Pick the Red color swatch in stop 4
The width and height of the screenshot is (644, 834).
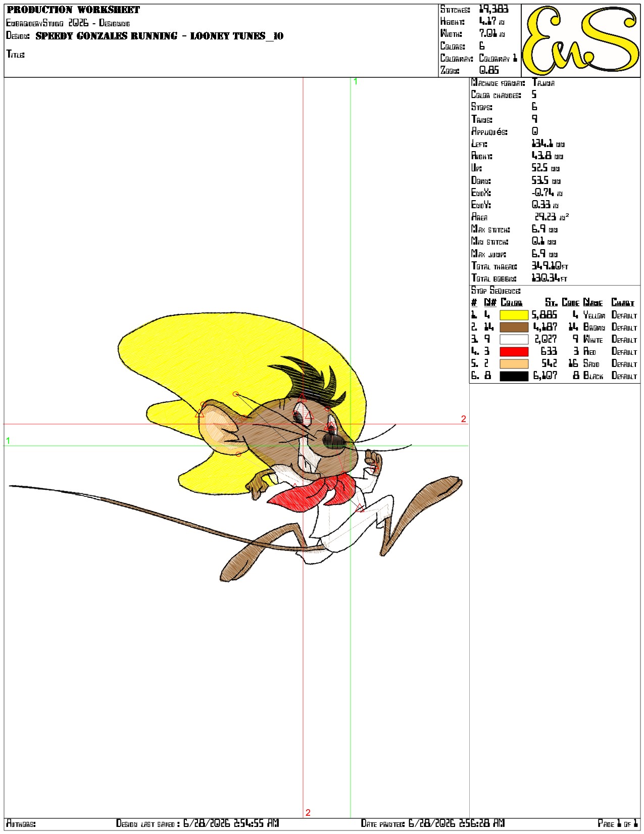[514, 351]
